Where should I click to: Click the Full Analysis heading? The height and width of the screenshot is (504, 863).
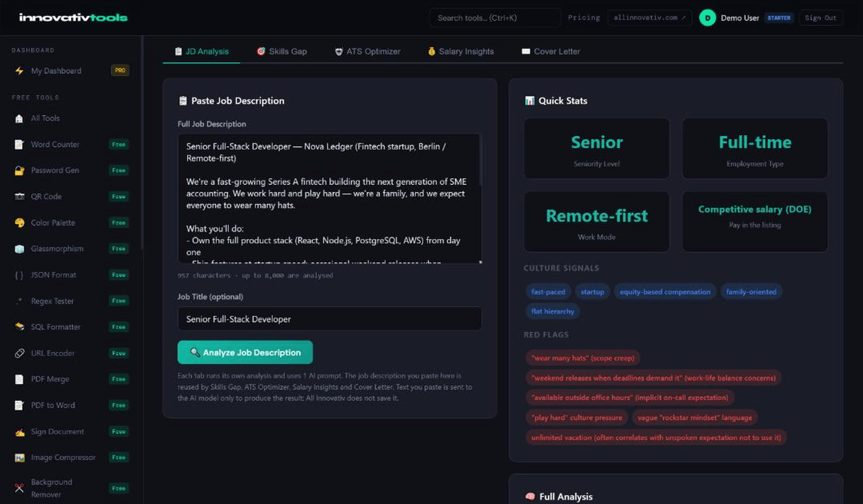566,497
